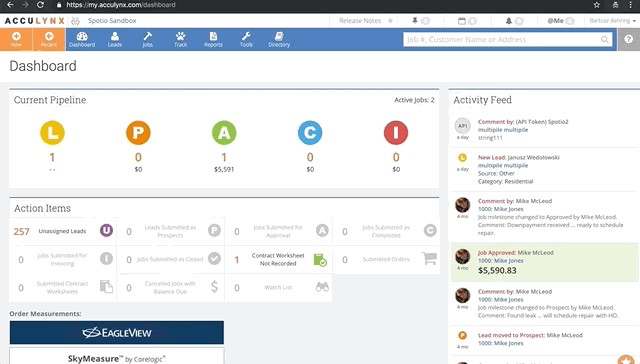Open the Reports menu
The image size is (640, 364).
pyautogui.click(x=213, y=39)
